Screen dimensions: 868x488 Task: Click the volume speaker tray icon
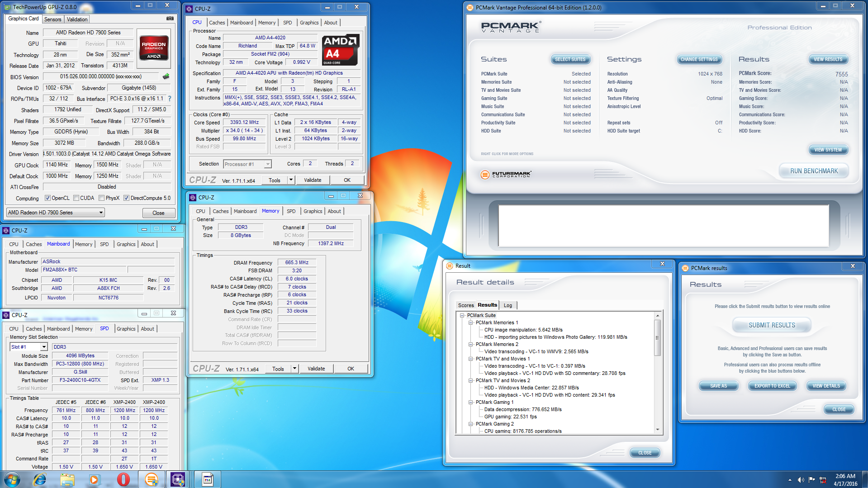(801, 480)
